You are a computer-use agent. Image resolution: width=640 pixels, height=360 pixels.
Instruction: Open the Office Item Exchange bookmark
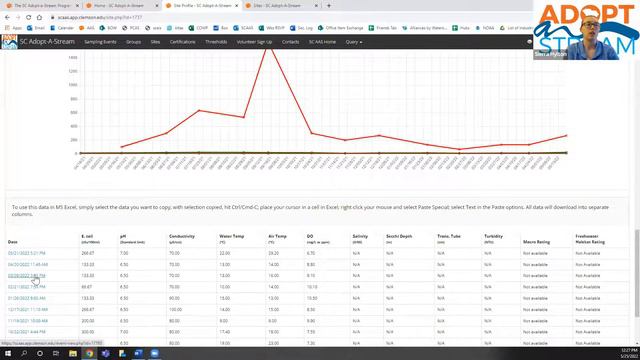point(340,28)
